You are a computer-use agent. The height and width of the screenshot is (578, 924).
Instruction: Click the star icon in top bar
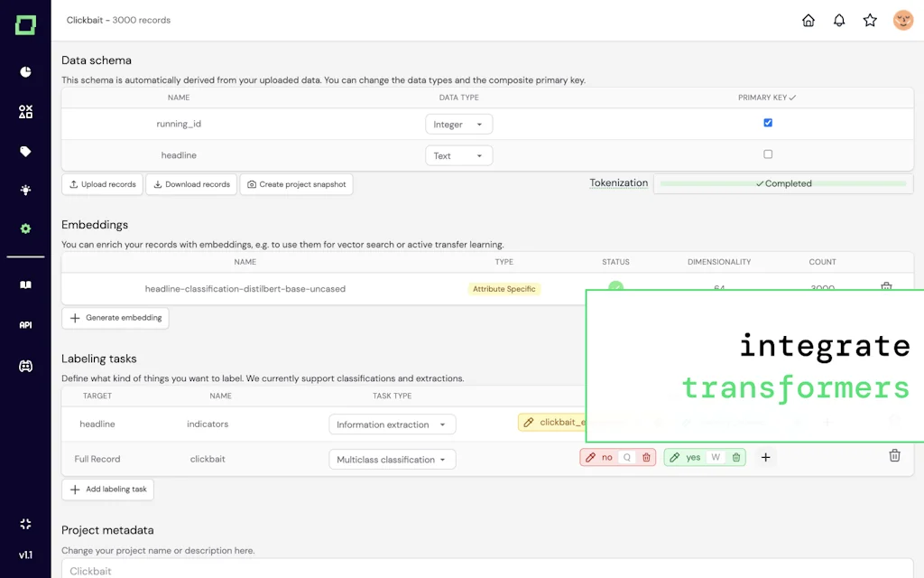tap(870, 21)
